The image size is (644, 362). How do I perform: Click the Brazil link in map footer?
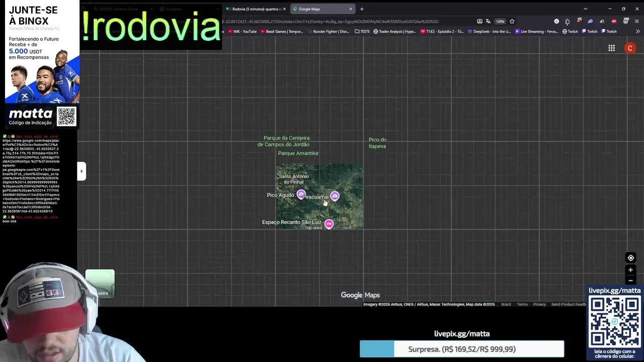point(506,304)
